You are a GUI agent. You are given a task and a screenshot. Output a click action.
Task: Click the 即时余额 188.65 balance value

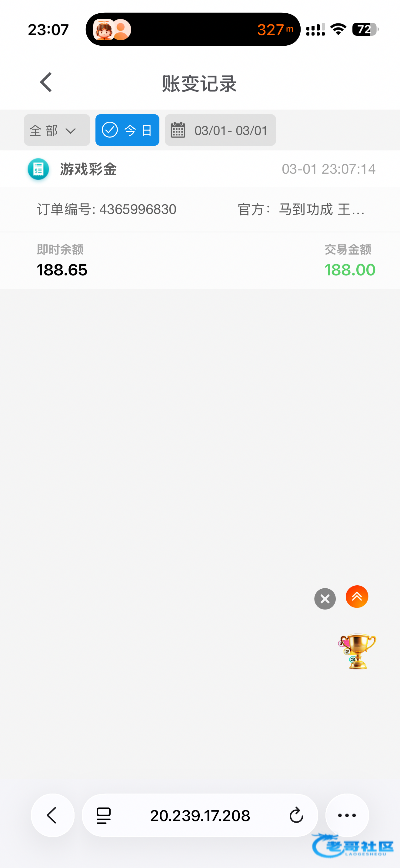[x=62, y=270]
